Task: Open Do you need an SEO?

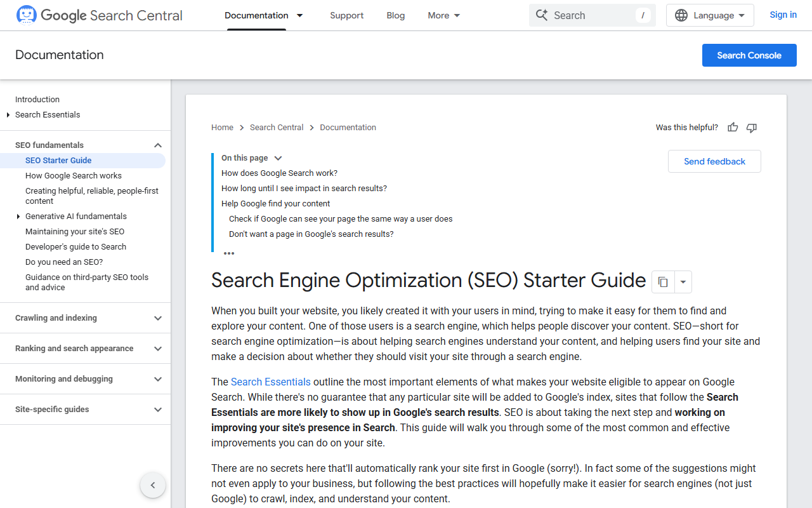Action: [x=64, y=262]
